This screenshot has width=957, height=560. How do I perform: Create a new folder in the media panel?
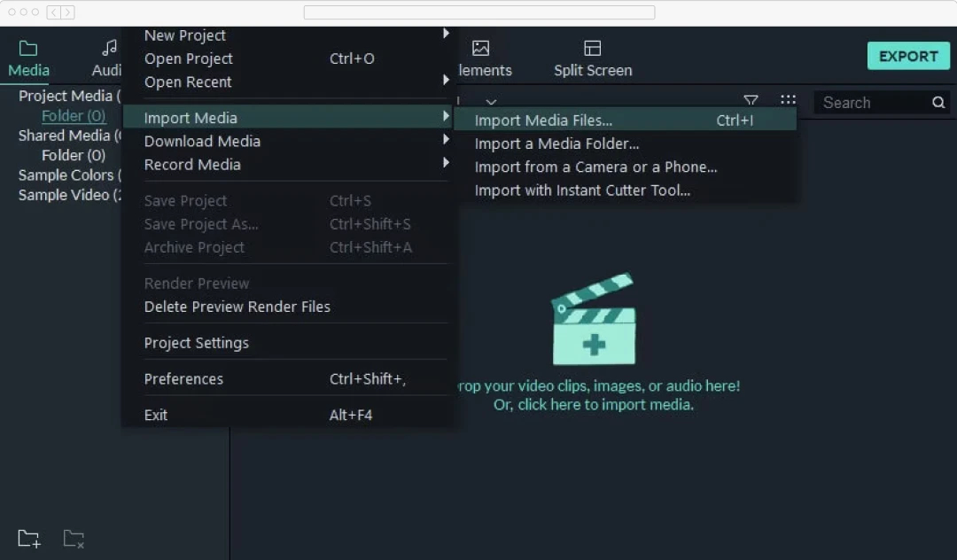click(x=27, y=538)
